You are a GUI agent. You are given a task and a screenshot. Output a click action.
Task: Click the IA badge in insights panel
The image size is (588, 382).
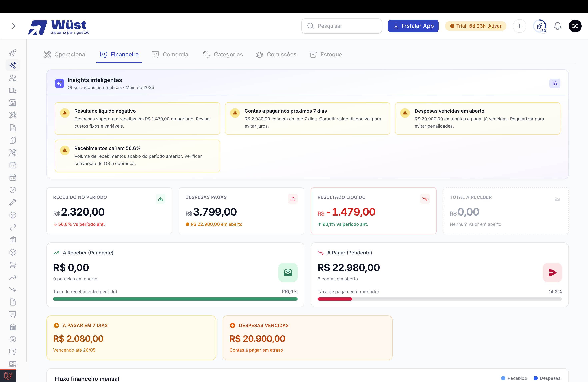pos(555,83)
